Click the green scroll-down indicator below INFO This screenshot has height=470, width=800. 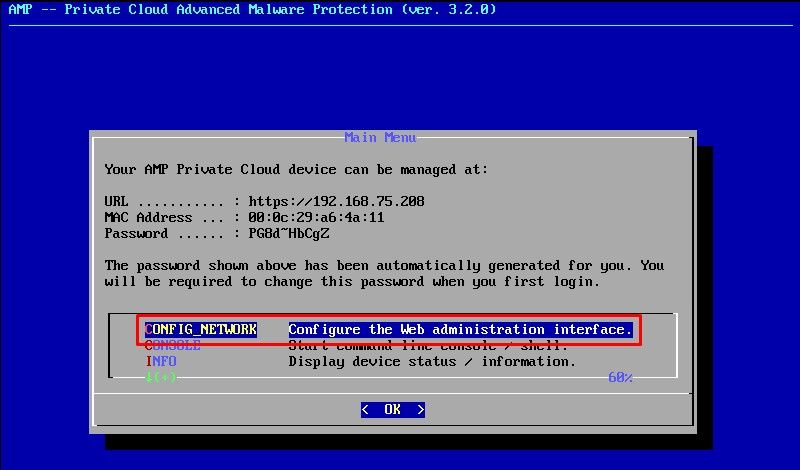161,377
